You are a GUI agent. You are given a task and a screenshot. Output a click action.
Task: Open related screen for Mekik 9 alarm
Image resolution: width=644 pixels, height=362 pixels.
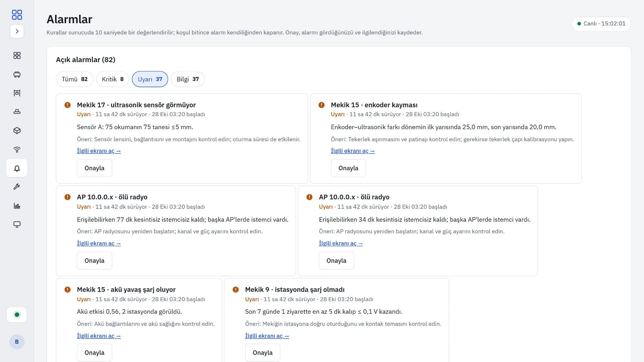267,336
